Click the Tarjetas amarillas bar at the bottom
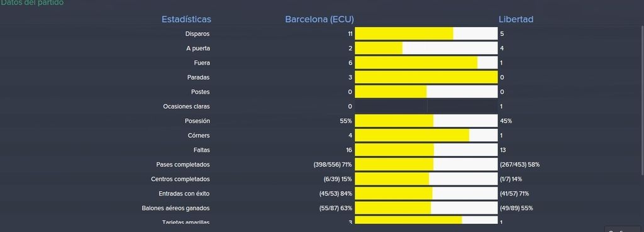644x232 pixels. [x=426, y=220]
